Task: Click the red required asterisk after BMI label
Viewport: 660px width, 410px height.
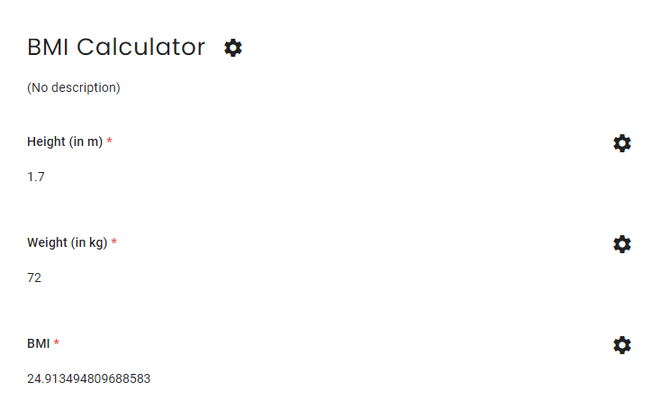Action: [57, 344]
